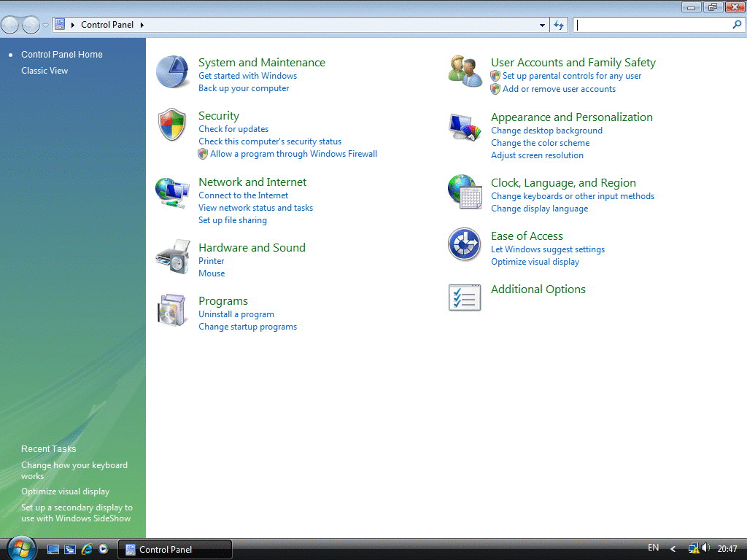Click the volume speaker tray icon

(705, 548)
